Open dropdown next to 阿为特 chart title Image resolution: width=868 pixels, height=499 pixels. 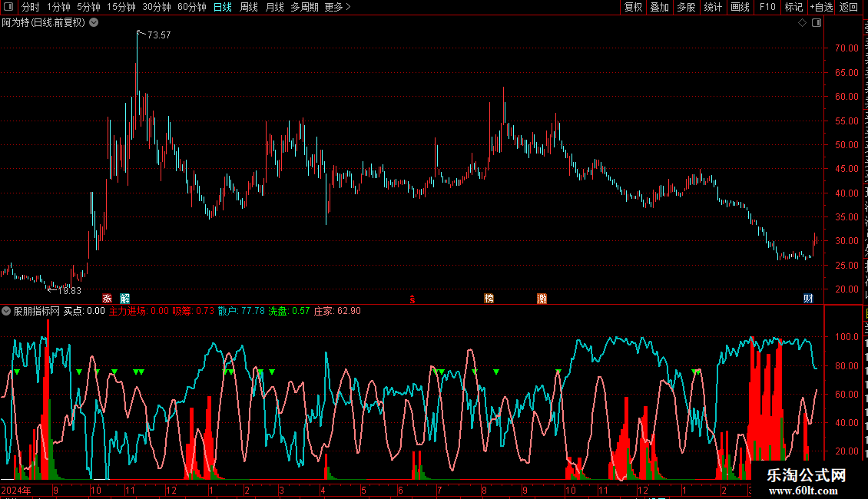pyautogui.click(x=94, y=23)
